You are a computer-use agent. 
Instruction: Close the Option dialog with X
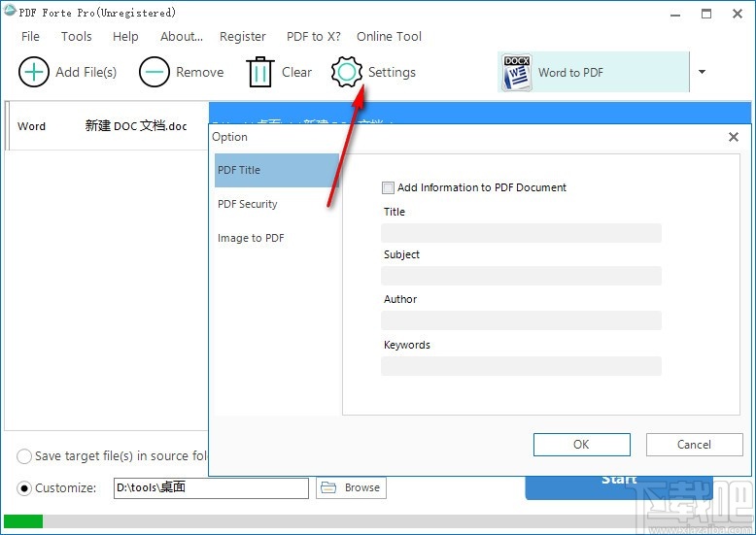734,137
